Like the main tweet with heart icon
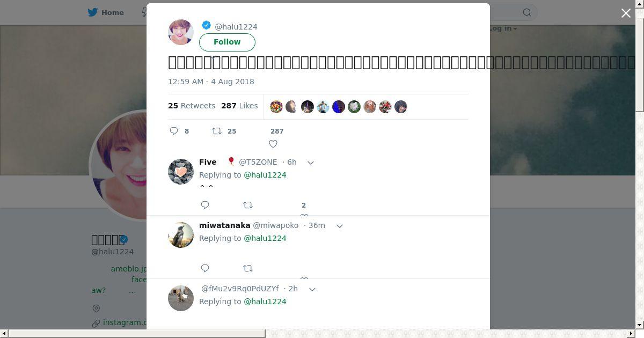The image size is (644, 338). click(273, 144)
